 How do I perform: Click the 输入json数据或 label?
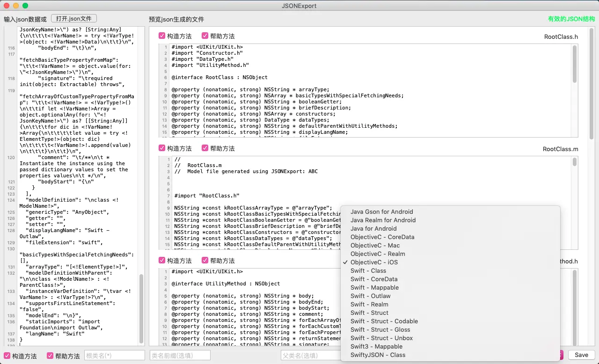pyautogui.click(x=25, y=19)
